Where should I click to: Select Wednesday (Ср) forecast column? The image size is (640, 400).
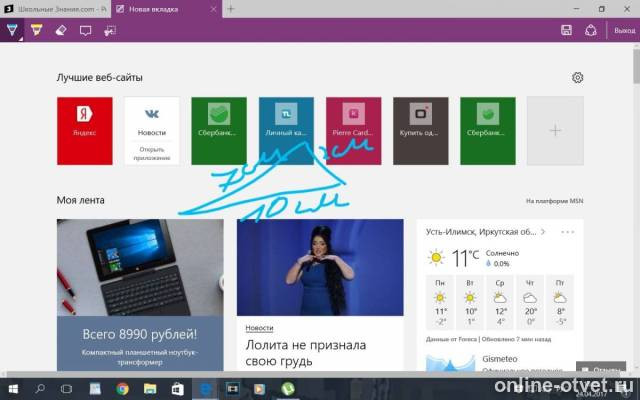500,302
